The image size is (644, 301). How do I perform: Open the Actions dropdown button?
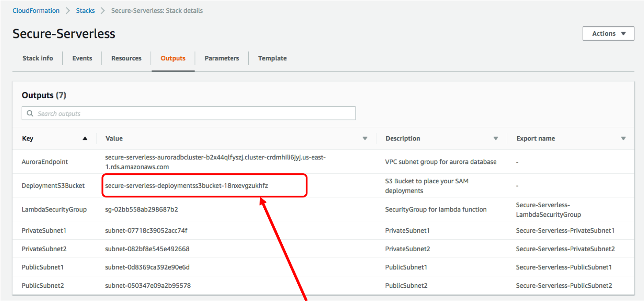point(608,33)
